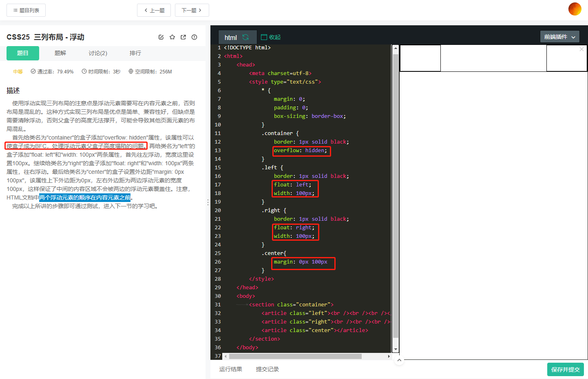Click the left column box in preview
The image size is (588, 379).
(x=420, y=58)
